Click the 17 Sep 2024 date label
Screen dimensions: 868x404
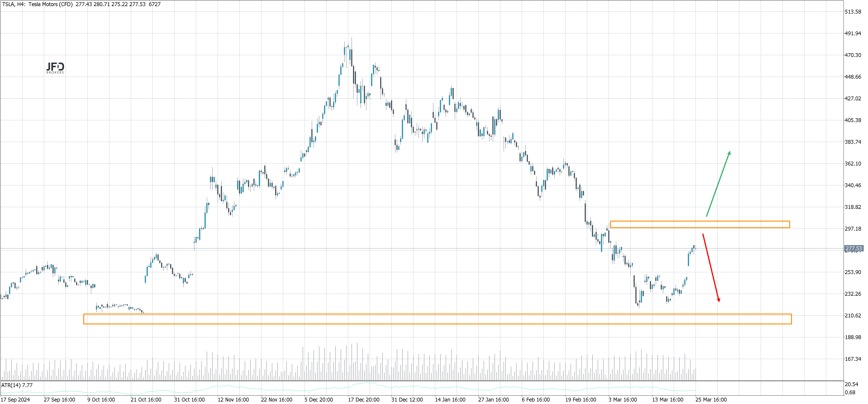15,400
